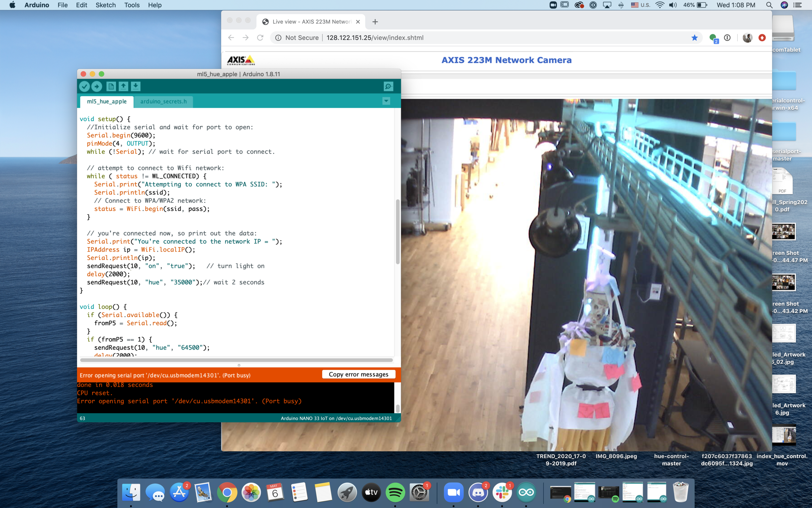Open Spotlight search in the menu bar
Screen dimensions: 812x508
point(769,5)
